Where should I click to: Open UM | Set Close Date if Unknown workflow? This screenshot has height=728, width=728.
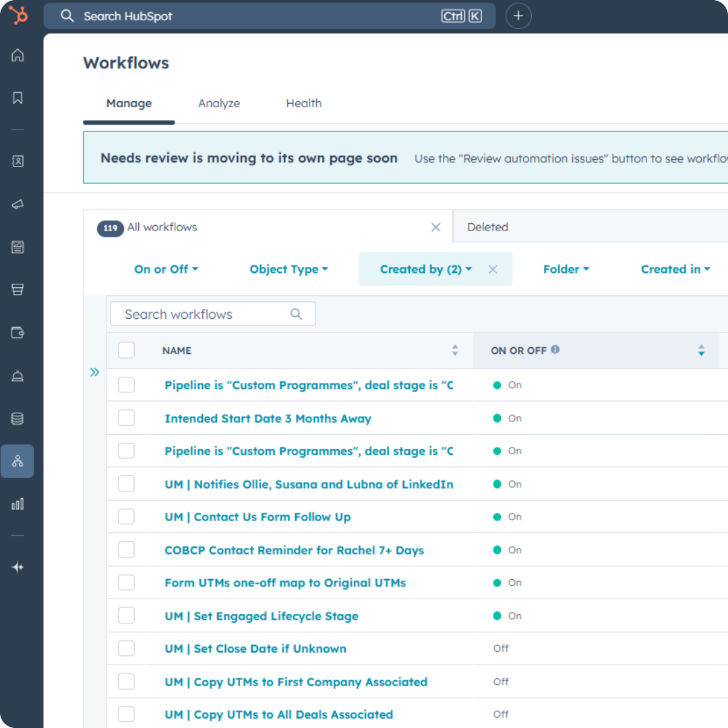255,648
